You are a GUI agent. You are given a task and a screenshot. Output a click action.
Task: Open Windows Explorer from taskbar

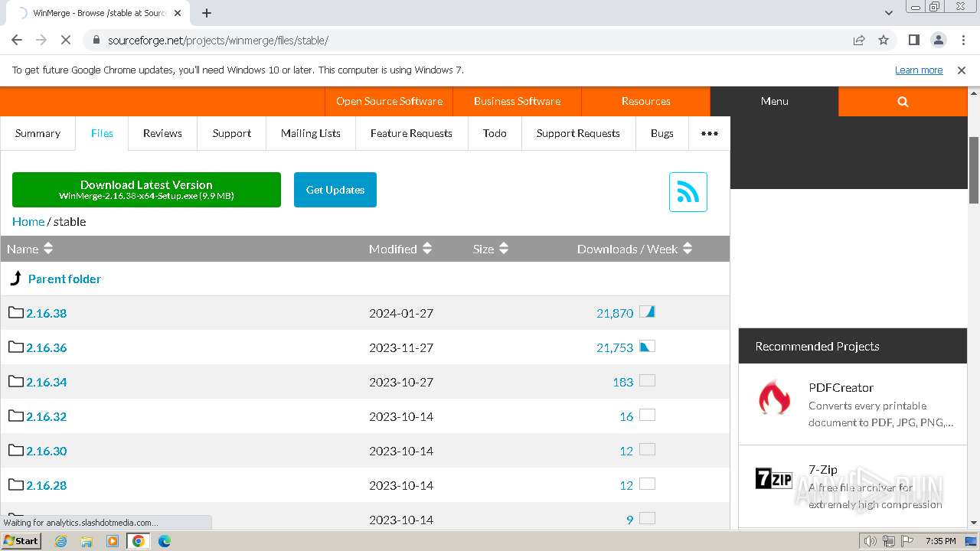tap(87, 541)
